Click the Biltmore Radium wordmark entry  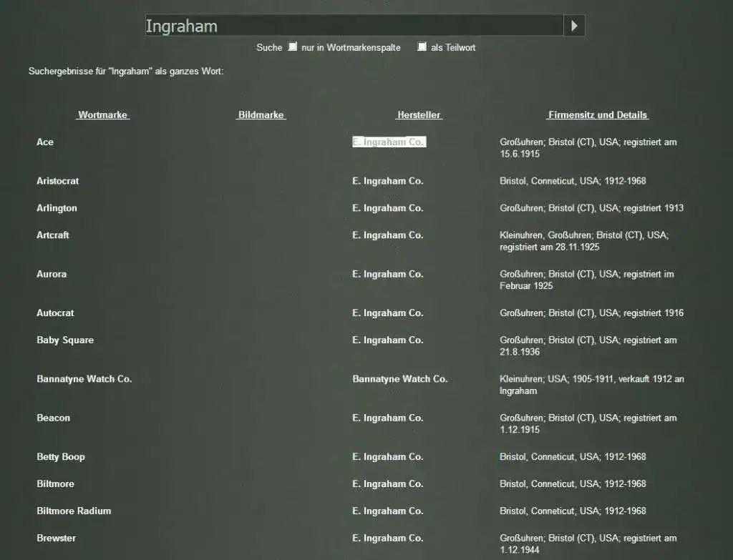(74, 511)
